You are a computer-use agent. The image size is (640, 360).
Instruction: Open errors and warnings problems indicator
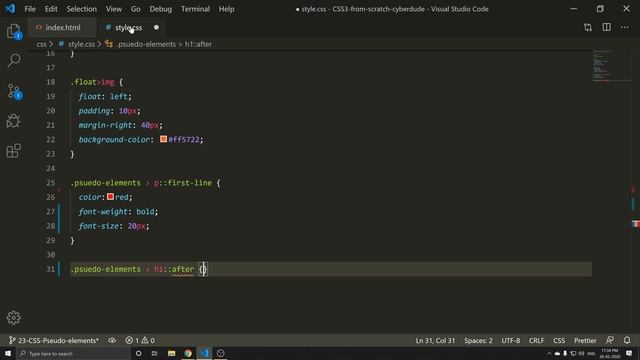coord(140,340)
